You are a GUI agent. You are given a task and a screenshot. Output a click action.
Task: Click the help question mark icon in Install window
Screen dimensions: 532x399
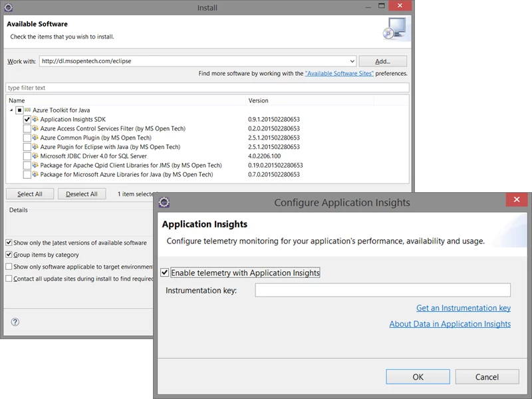pos(15,322)
